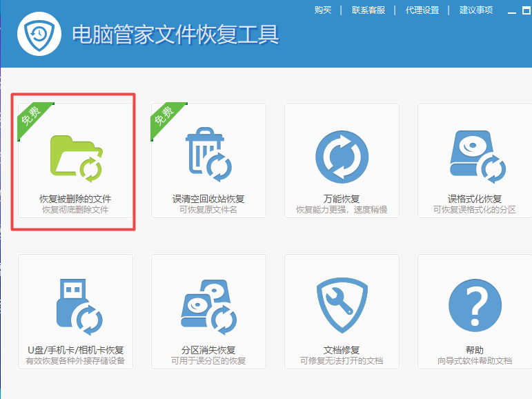Select the 分区消失恢复 label

[208, 350]
